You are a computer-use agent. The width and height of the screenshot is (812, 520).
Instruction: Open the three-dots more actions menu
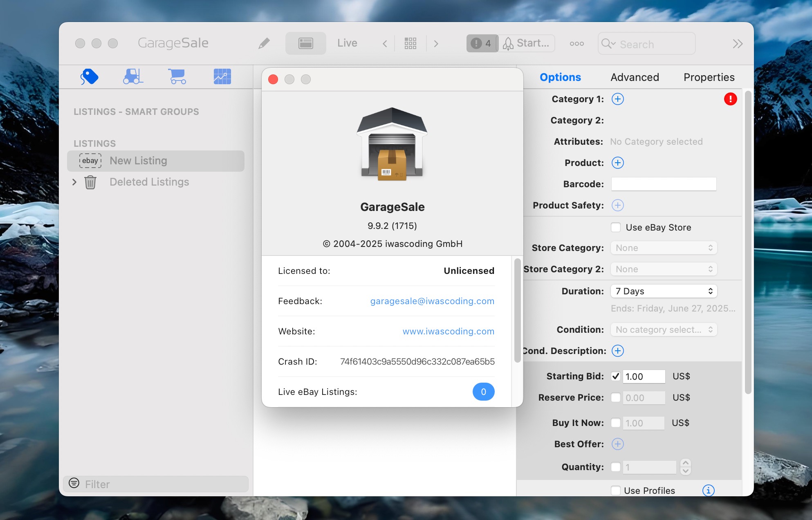(577, 44)
